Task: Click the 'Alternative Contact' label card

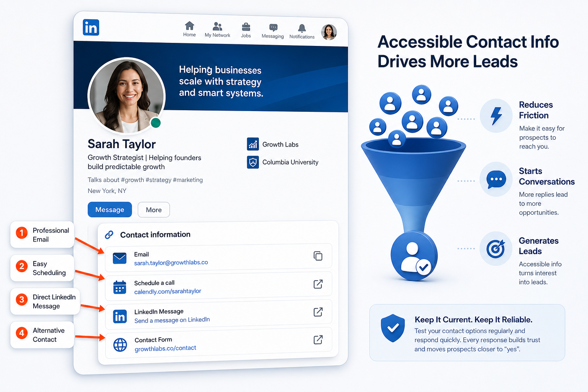Action: pyautogui.click(x=42, y=335)
